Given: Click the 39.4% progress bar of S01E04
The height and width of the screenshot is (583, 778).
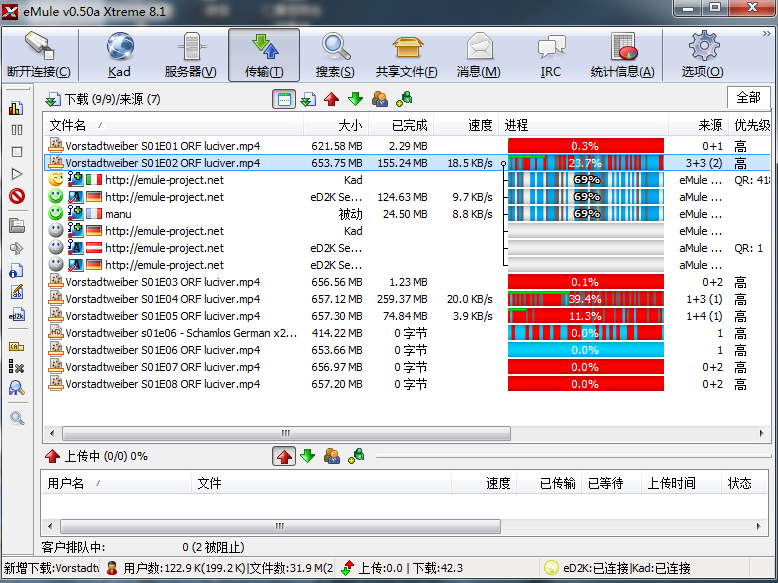Looking at the screenshot, I should (x=585, y=299).
